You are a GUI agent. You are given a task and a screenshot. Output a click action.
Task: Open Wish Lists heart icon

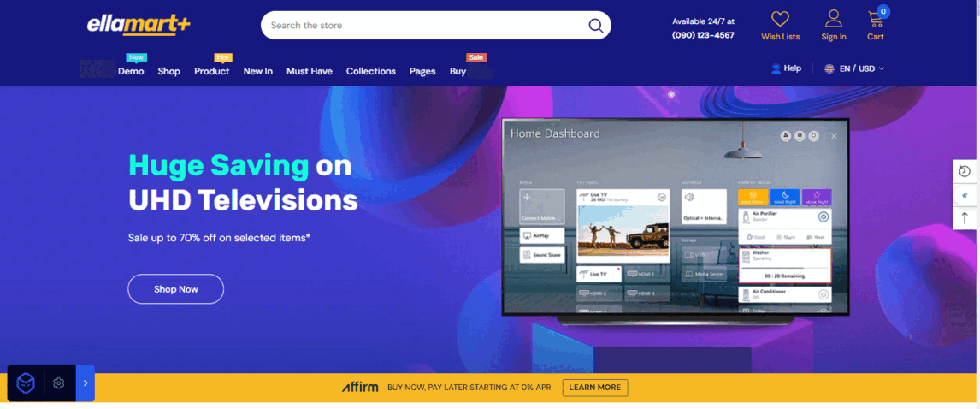(x=780, y=19)
